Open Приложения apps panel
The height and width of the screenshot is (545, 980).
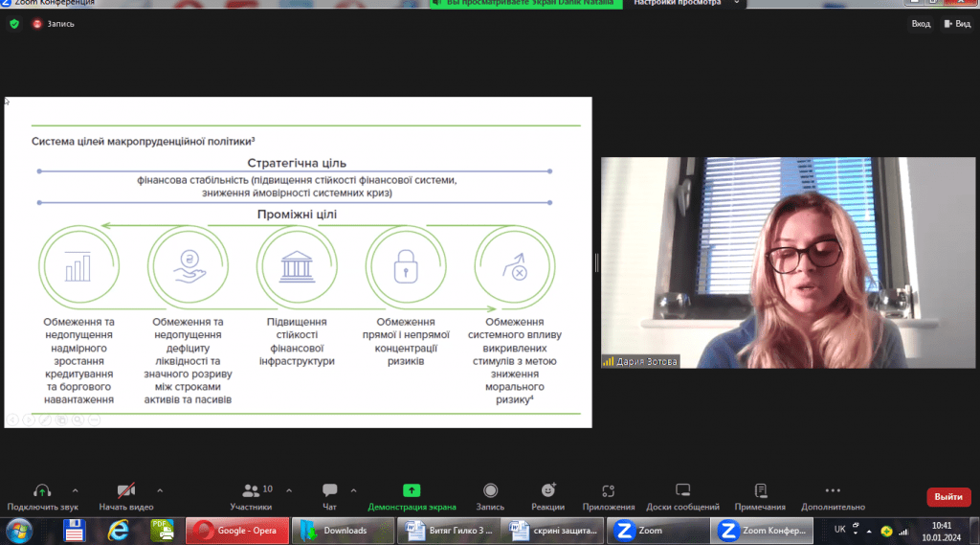[x=608, y=491]
